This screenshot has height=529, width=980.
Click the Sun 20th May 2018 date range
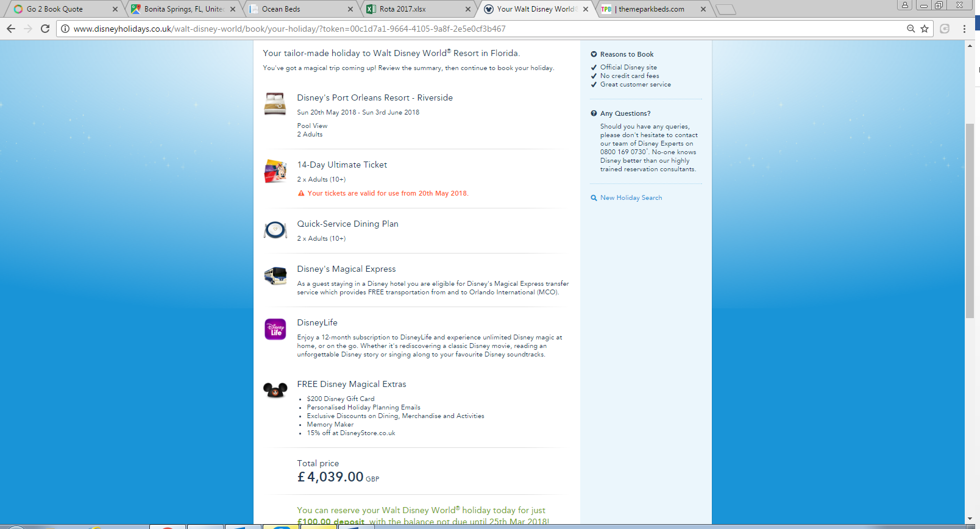click(x=358, y=112)
